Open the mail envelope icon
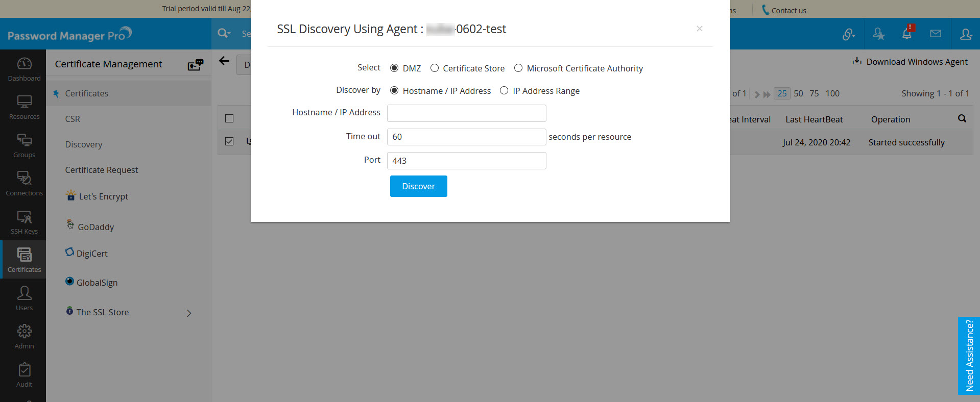The width and height of the screenshot is (980, 402). tap(935, 34)
